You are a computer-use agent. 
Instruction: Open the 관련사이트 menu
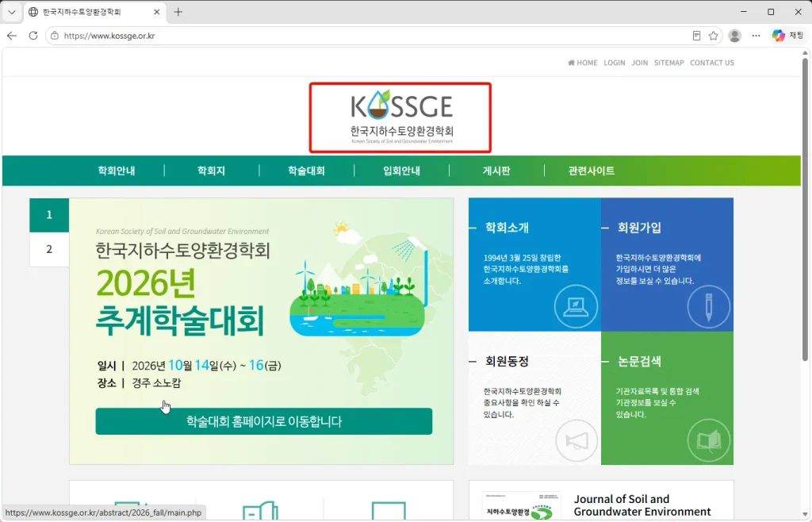point(592,171)
